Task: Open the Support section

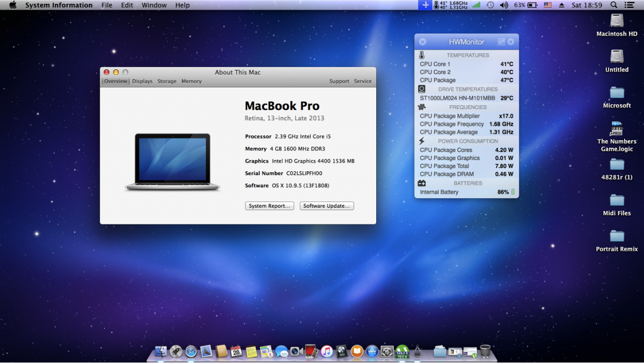Action: coord(339,81)
